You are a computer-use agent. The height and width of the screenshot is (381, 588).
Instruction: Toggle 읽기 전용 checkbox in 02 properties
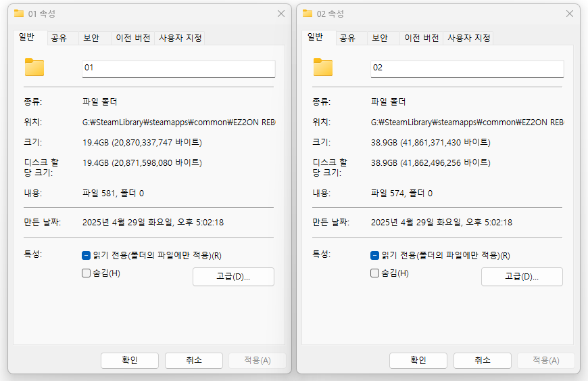(x=375, y=256)
